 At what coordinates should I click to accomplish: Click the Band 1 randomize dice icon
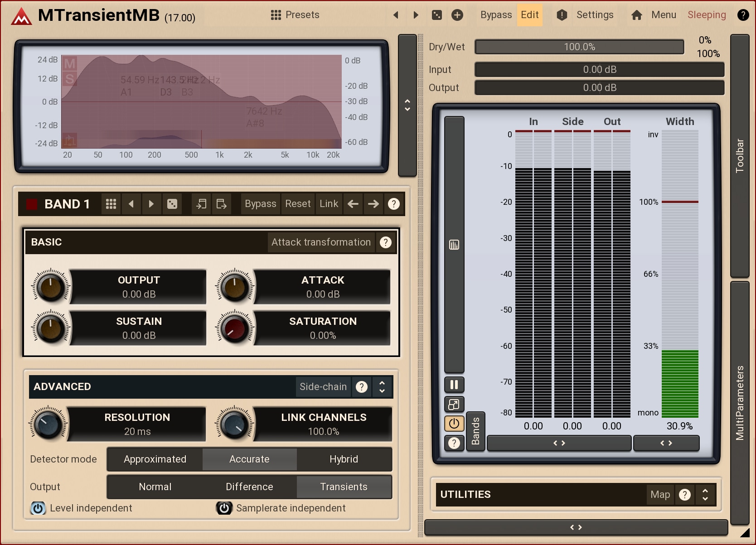tap(172, 204)
